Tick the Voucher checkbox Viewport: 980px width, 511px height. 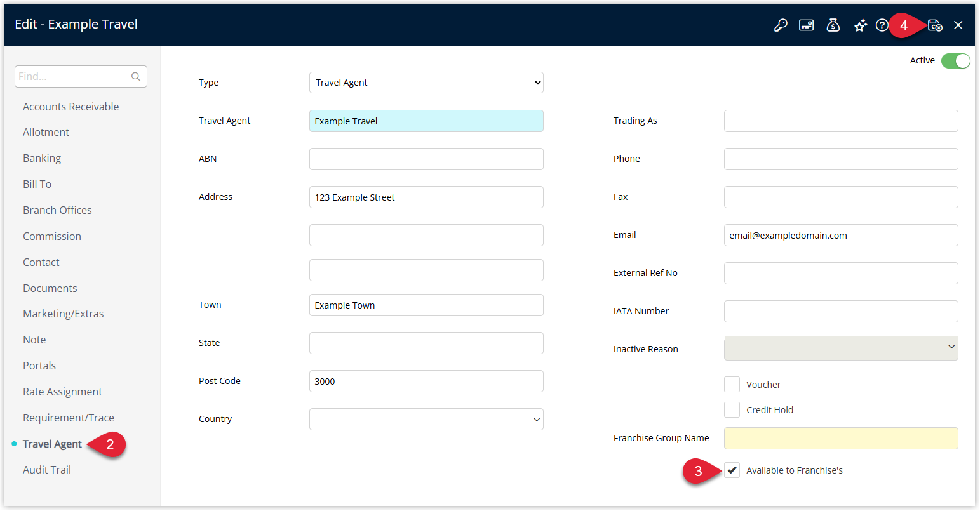click(x=732, y=385)
